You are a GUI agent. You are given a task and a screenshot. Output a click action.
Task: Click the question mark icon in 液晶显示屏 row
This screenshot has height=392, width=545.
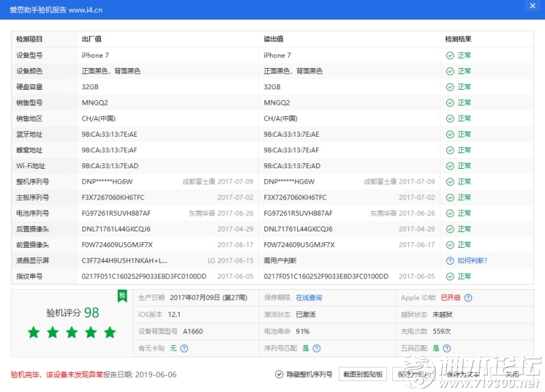(450, 261)
